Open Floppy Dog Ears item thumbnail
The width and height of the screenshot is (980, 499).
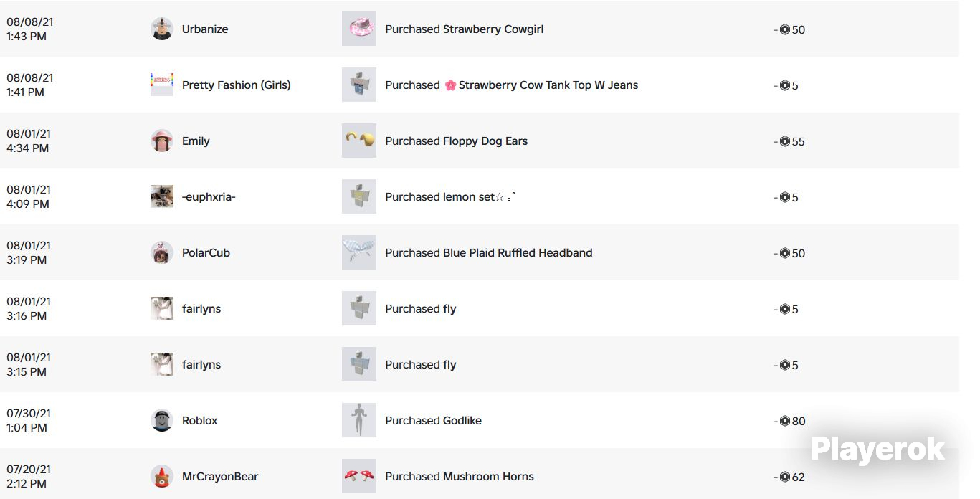(x=359, y=141)
